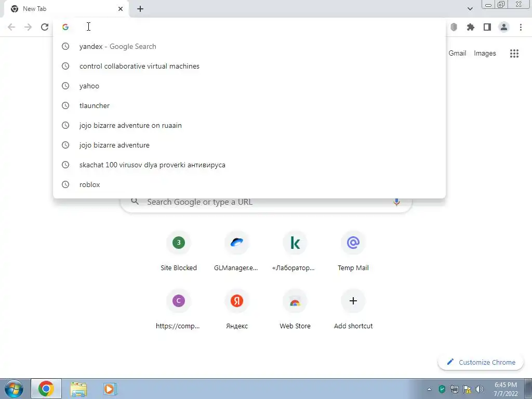Screen dimensions: 532x399
Task: Click the gray shield extension icon
Action: pyautogui.click(x=454, y=27)
